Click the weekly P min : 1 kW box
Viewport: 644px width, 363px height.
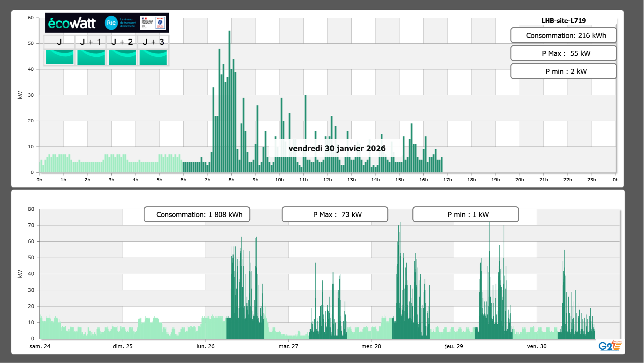(x=465, y=214)
